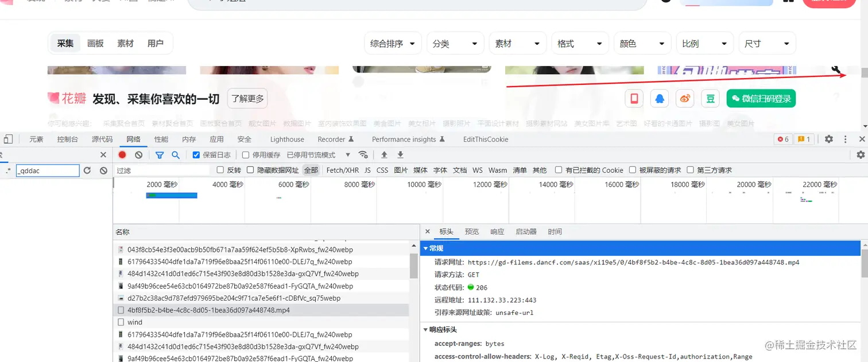Open 颜色 color dropdown
This screenshot has height=362, width=868.
point(642,44)
